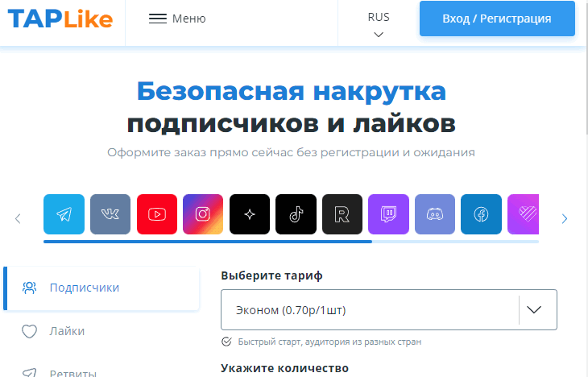This screenshot has height=377, width=588.
Task: Choose the Likee heart service icon
Action: pos(523,214)
